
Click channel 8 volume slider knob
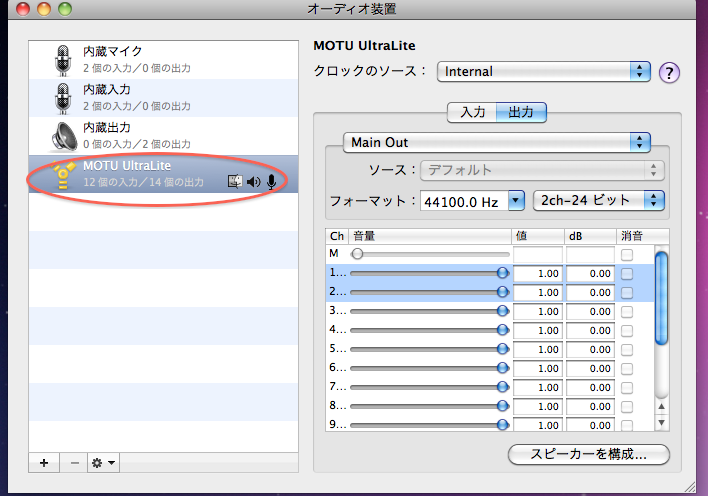[x=503, y=406]
